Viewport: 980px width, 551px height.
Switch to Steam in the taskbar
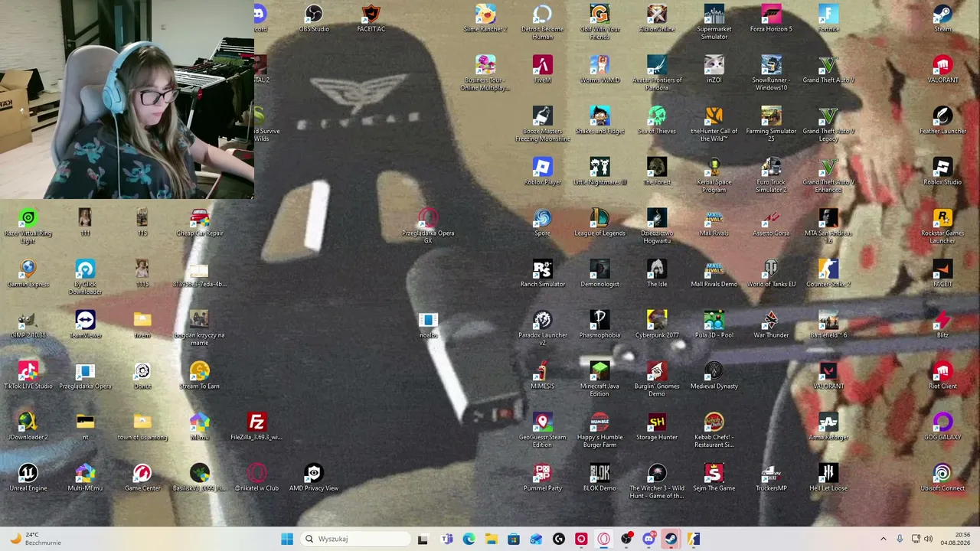tap(671, 539)
